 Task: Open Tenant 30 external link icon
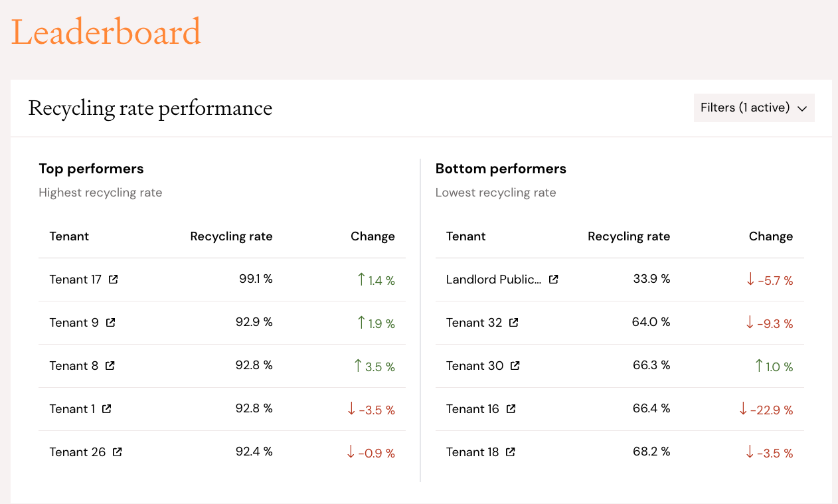point(515,366)
